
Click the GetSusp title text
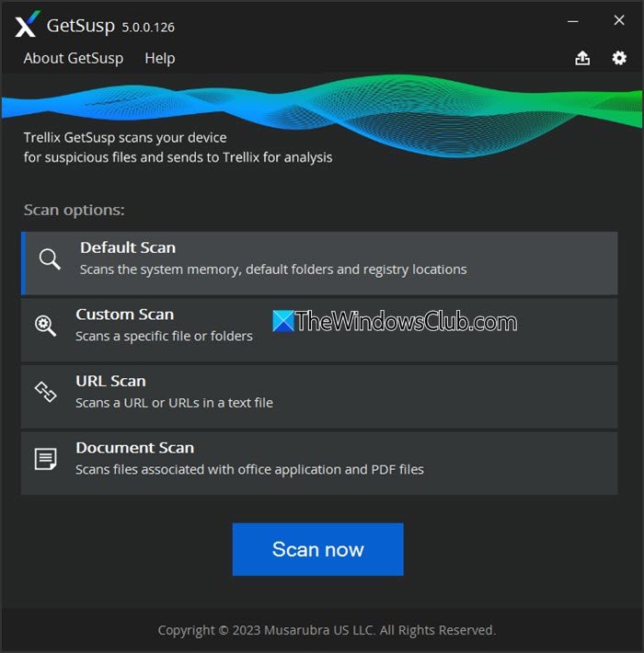click(81, 26)
